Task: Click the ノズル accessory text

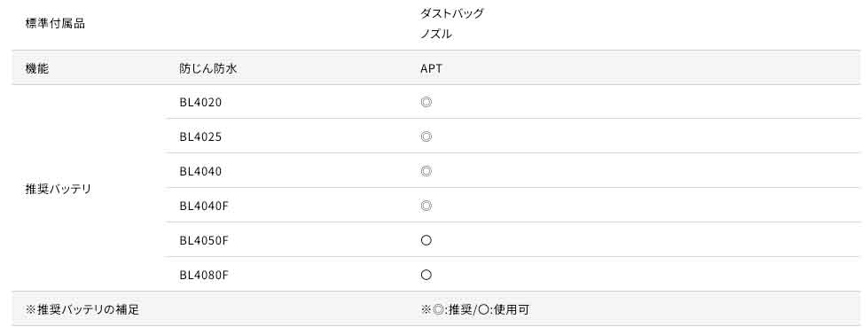Action: 435,34
